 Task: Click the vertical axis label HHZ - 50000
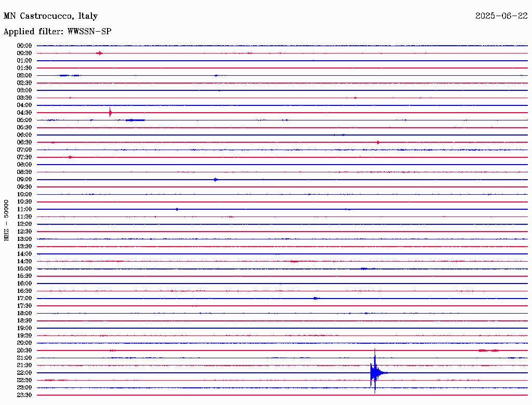[x=6, y=221]
